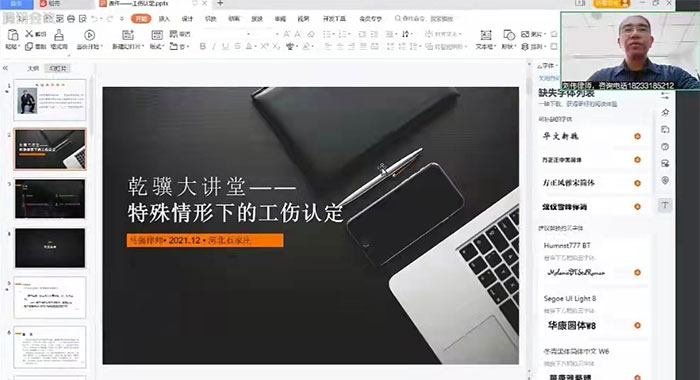This screenshot has width=700, height=380.
Task: Click the command search box in ribbon
Action: pos(425,19)
